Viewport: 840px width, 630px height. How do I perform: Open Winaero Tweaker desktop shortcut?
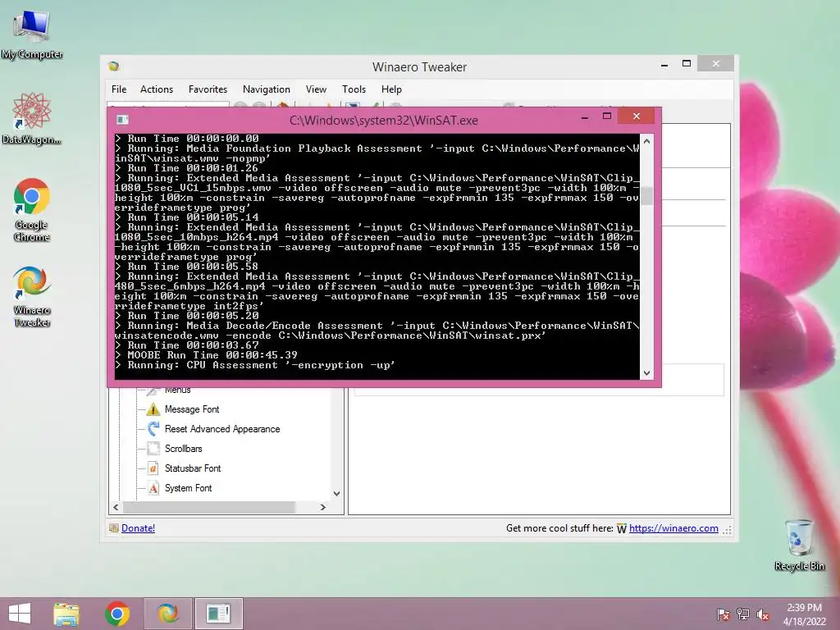[32, 295]
